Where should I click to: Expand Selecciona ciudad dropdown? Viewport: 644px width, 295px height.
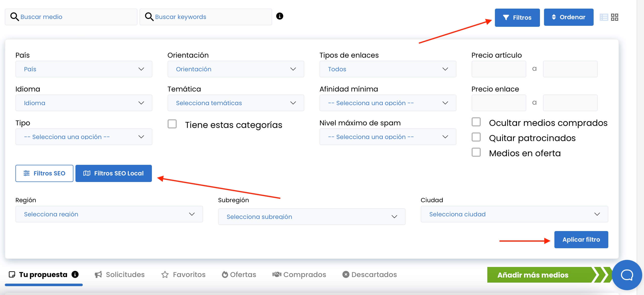(x=514, y=214)
